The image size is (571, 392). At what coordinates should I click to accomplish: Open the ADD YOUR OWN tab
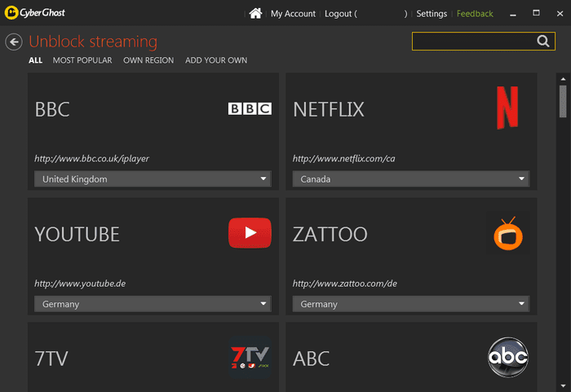pos(216,60)
